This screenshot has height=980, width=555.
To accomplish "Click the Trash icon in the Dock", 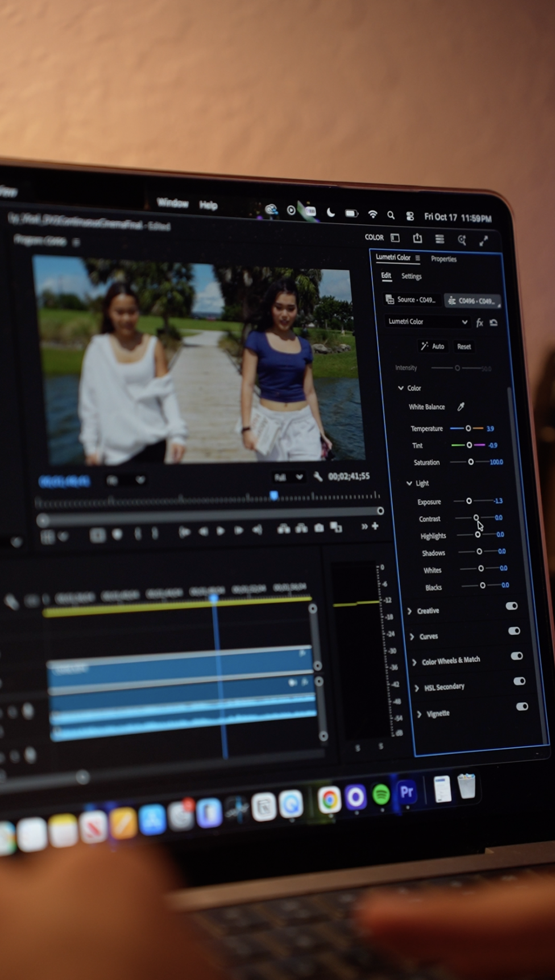I will click(x=466, y=786).
